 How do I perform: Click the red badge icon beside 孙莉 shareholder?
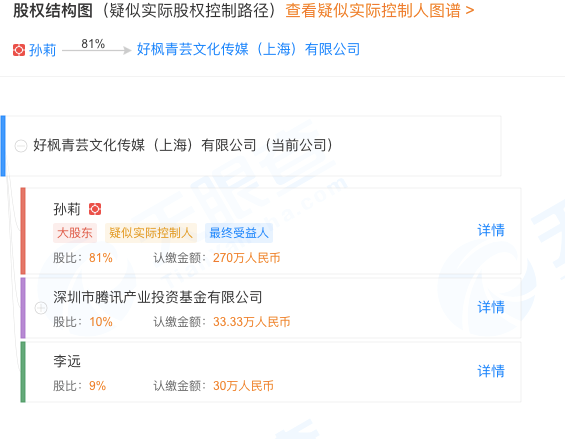[x=95, y=209]
